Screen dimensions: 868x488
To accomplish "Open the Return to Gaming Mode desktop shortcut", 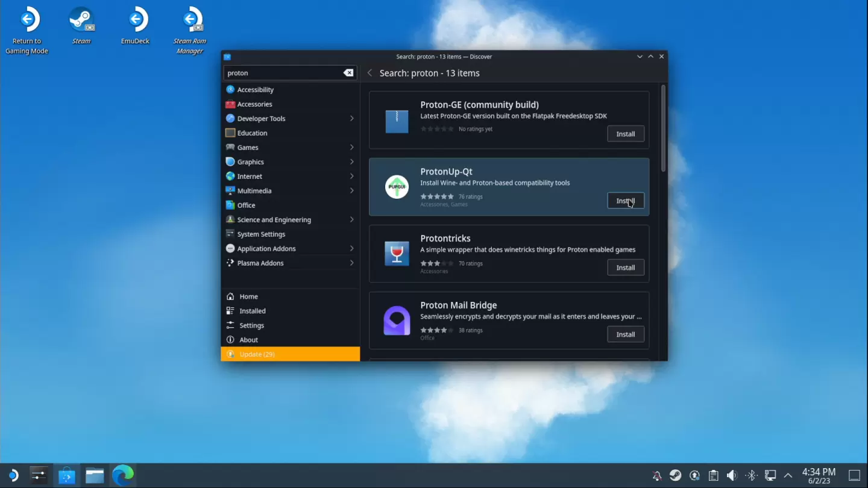I will (27, 30).
